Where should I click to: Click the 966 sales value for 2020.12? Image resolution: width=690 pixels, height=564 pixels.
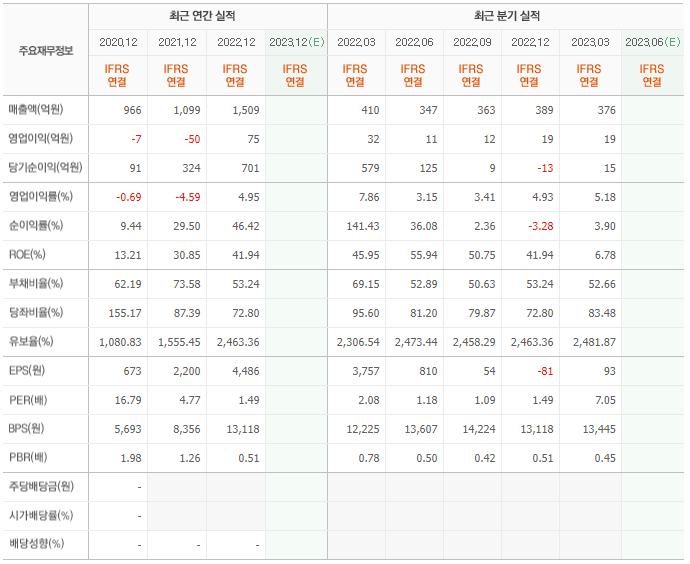click(x=132, y=110)
